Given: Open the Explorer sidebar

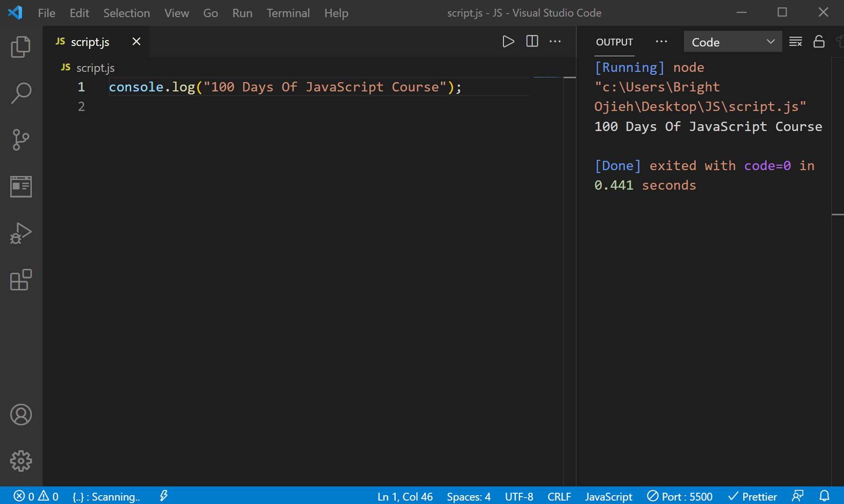Looking at the screenshot, I should pos(20,46).
